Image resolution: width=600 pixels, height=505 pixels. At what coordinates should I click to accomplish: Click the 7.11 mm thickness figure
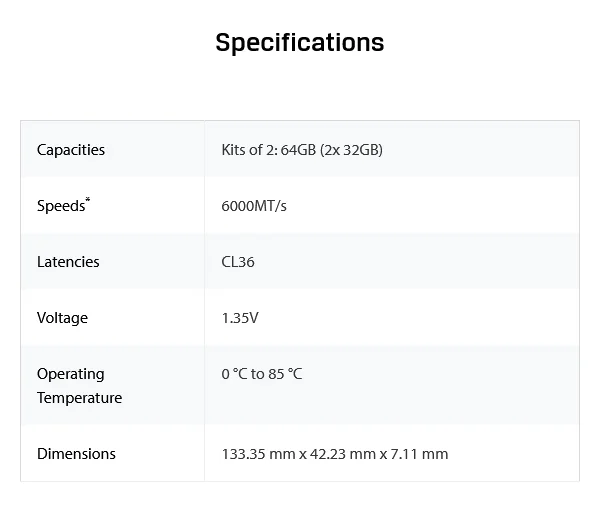[x=419, y=454]
